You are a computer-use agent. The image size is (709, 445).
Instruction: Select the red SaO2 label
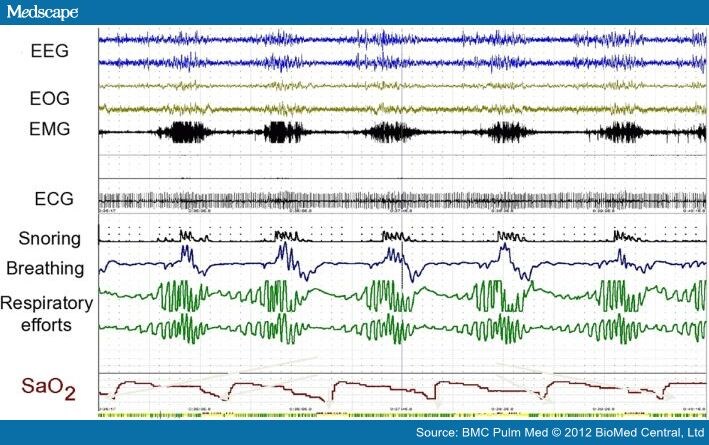(45, 386)
